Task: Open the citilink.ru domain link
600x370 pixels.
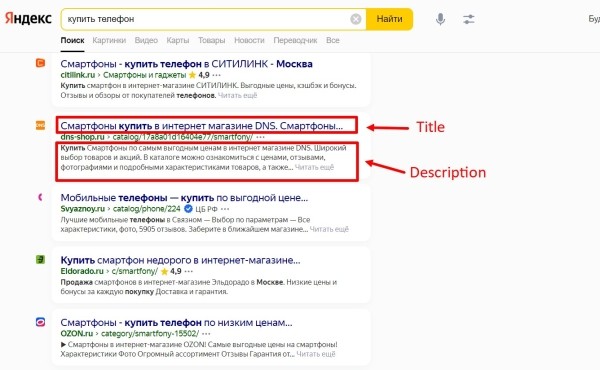Action: [x=78, y=75]
